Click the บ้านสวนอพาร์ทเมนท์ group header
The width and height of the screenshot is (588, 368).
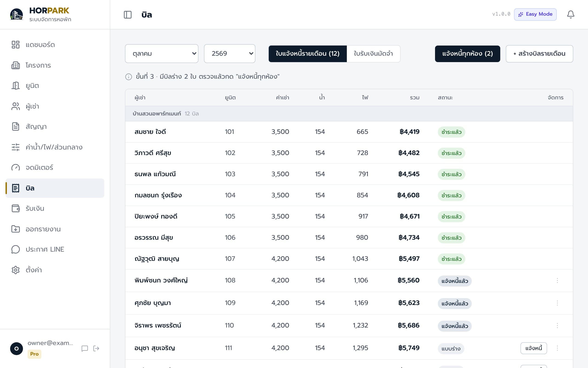tap(349, 114)
